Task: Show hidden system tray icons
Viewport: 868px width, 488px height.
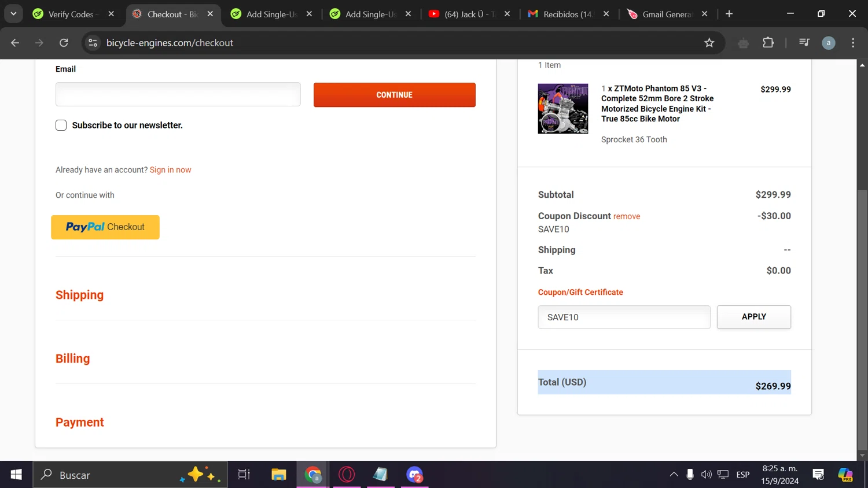Action: click(x=674, y=475)
